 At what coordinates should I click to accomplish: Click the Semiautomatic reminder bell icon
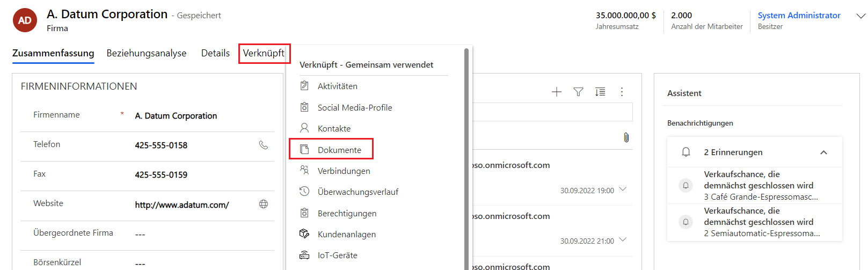[x=685, y=222]
